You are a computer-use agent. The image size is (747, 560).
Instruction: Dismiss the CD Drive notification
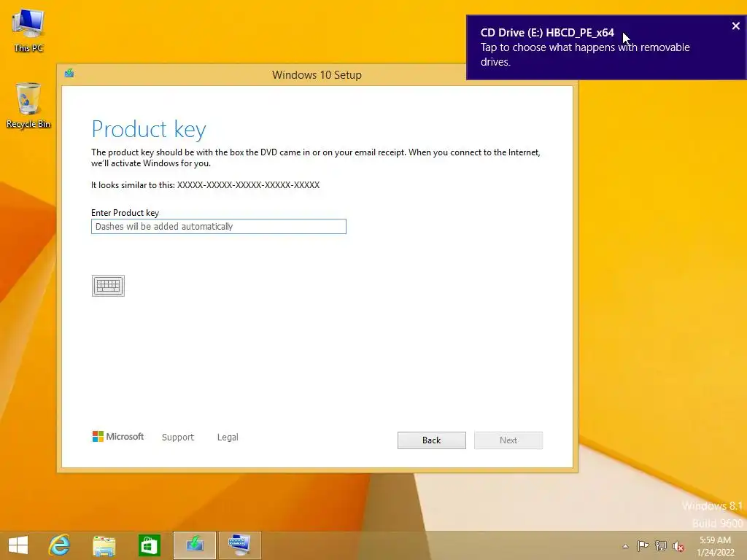[x=735, y=26]
